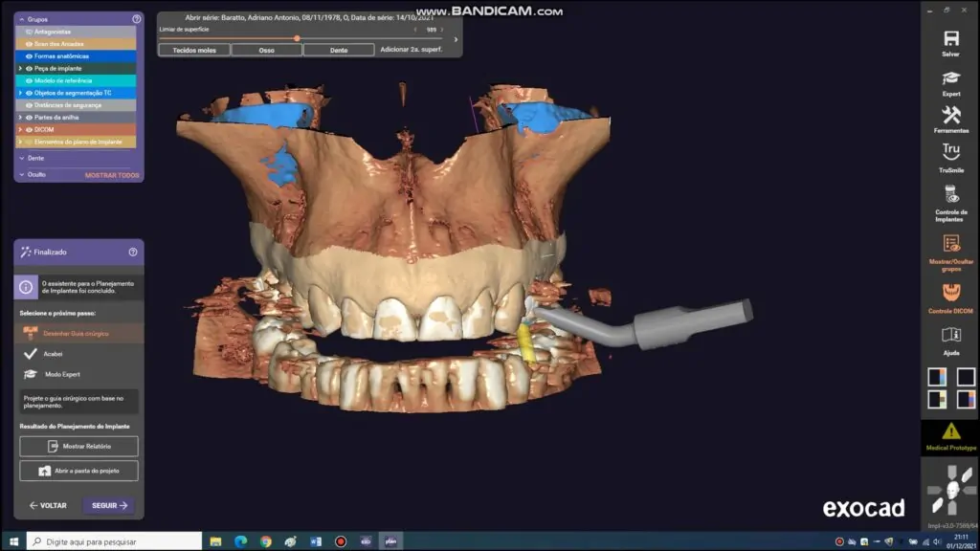The image size is (980, 551).
Task: Select the Tecidos moles preset tab
Action: [x=193, y=50]
